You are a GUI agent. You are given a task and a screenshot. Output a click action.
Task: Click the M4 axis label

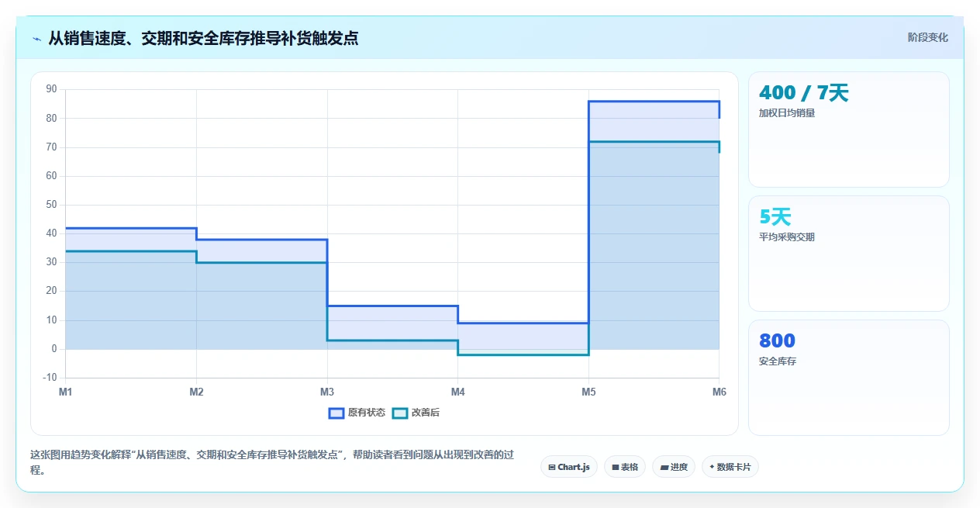[457, 392]
